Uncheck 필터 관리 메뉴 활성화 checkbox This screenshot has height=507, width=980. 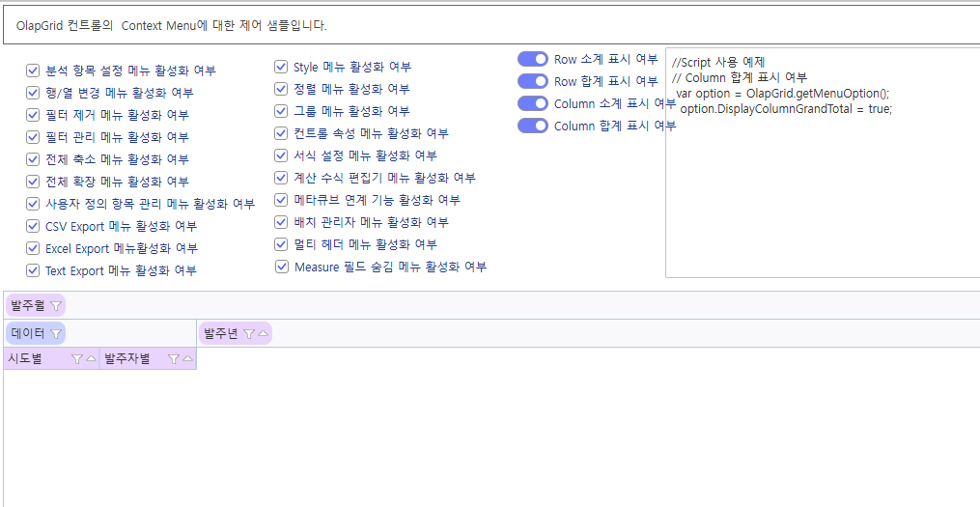(33, 137)
